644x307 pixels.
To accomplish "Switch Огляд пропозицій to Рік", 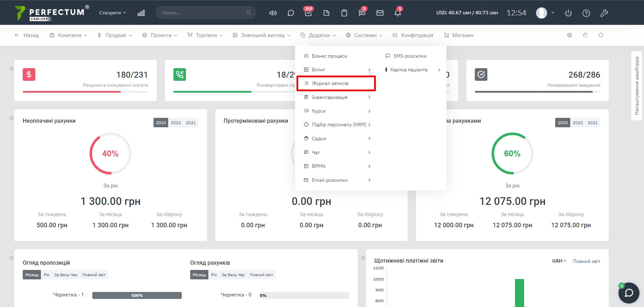I will pos(46,275).
